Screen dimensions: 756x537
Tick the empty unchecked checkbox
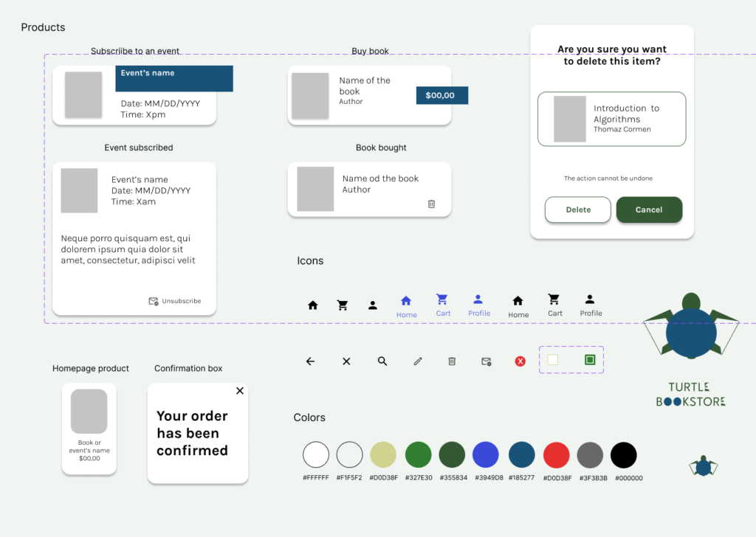[553, 360]
